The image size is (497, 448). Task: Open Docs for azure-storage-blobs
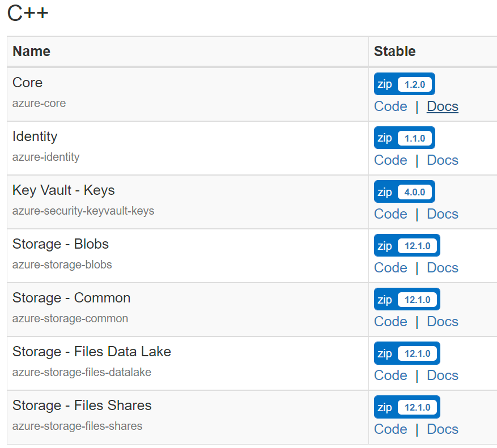pyautogui.click(x=442, y=267)
